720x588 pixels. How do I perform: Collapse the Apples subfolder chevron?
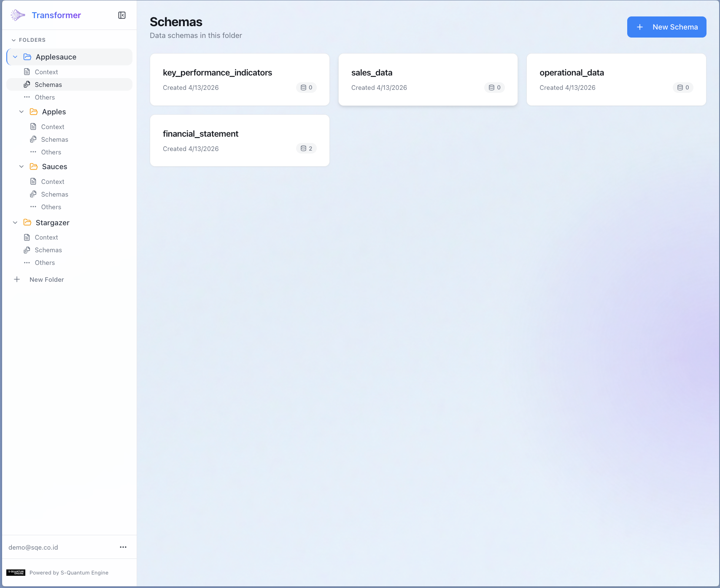click(x=22, y=112)
